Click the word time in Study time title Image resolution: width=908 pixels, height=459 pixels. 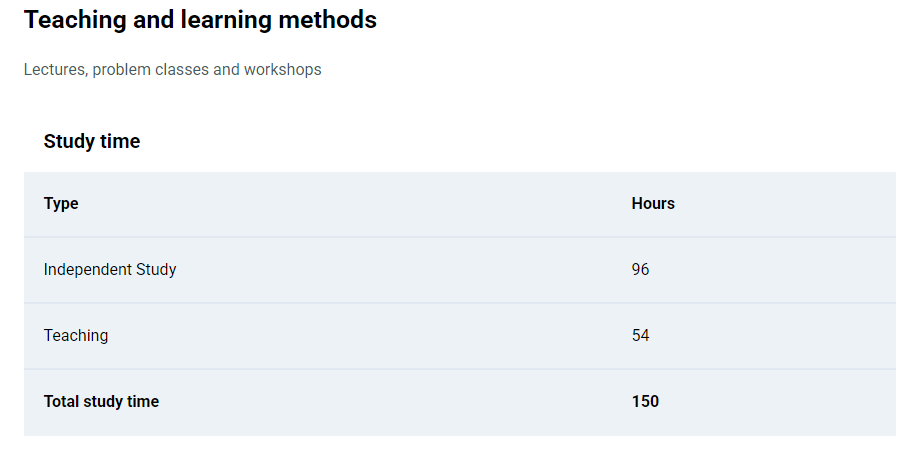tap(121, 141)
